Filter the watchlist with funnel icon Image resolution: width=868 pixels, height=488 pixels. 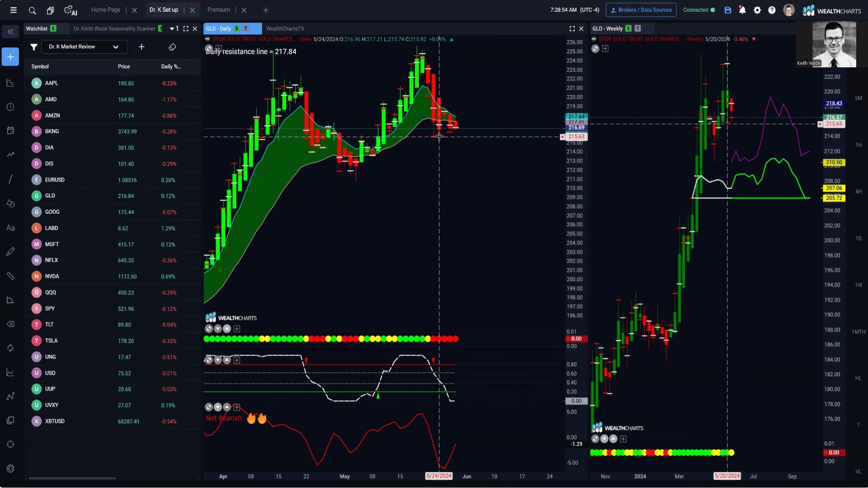pos(33,47)
